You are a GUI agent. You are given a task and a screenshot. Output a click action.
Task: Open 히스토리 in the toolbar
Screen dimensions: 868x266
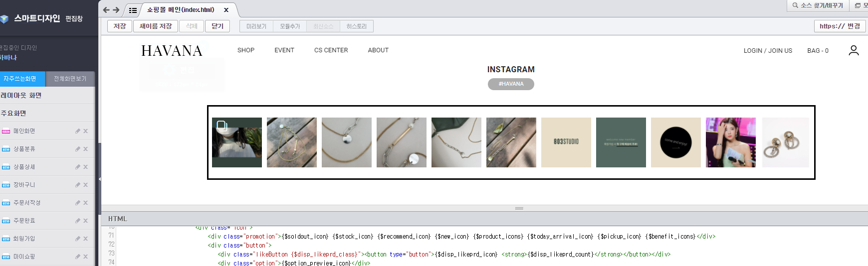(x=357, y=26)
